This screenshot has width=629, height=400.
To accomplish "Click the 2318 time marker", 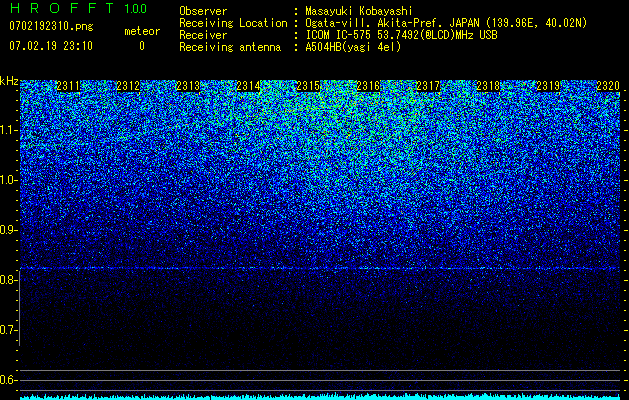I will point(488,86).
